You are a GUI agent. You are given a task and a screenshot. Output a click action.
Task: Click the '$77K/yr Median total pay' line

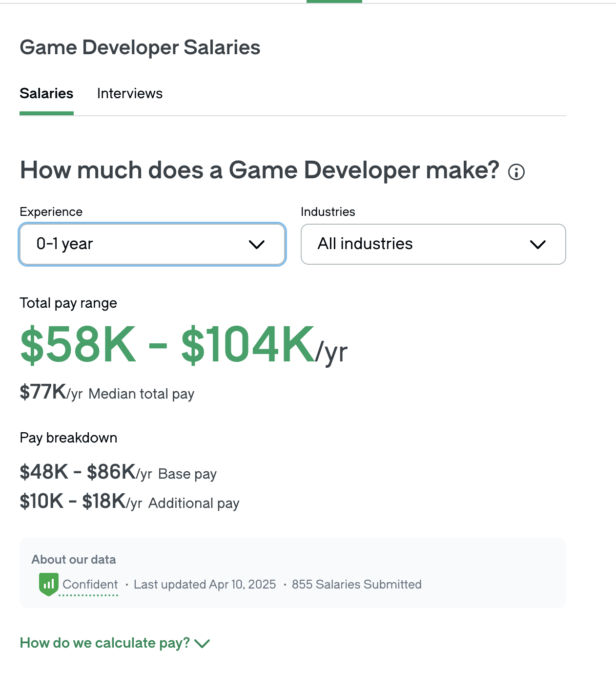click(107, 393)
